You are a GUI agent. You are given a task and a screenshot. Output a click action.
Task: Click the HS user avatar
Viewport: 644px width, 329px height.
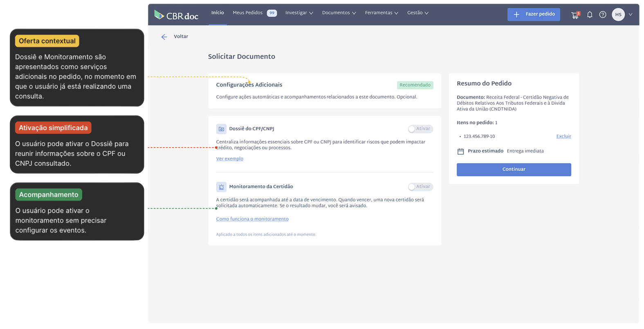coord(618,15)
